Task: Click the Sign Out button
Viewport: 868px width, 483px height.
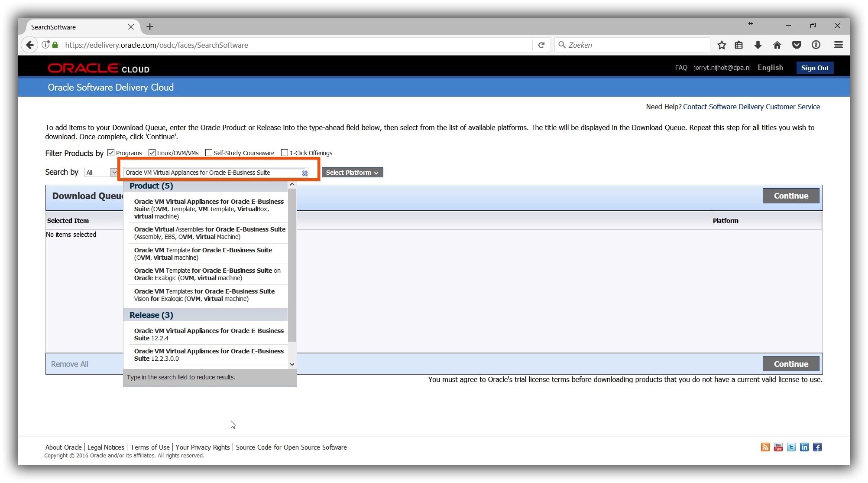Action: coord(815,68)
